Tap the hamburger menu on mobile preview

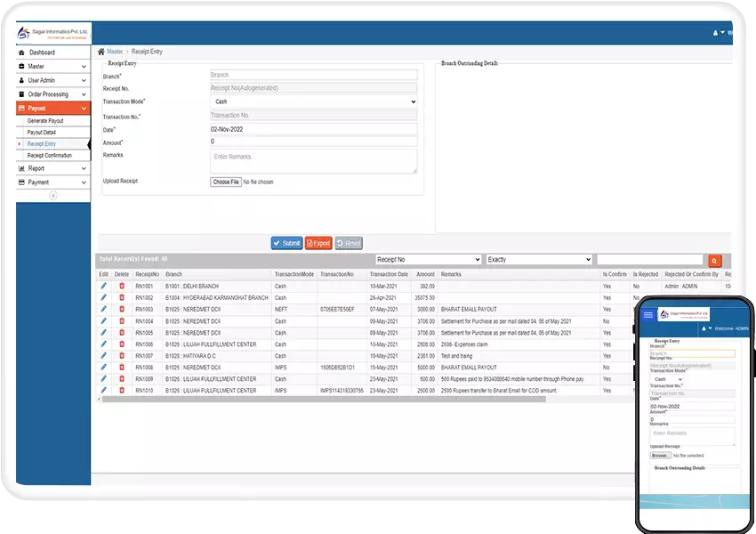648,315
